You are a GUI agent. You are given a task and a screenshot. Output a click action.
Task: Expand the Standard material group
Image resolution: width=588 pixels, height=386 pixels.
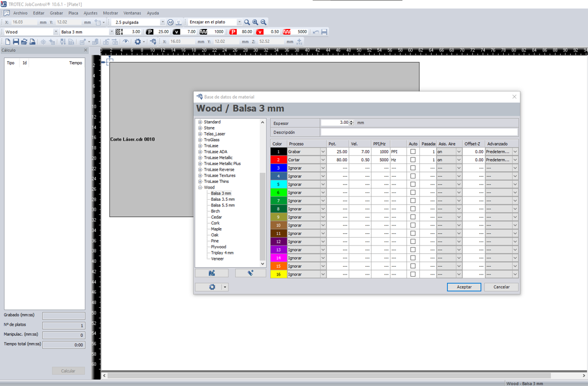[x=200, y=122]
